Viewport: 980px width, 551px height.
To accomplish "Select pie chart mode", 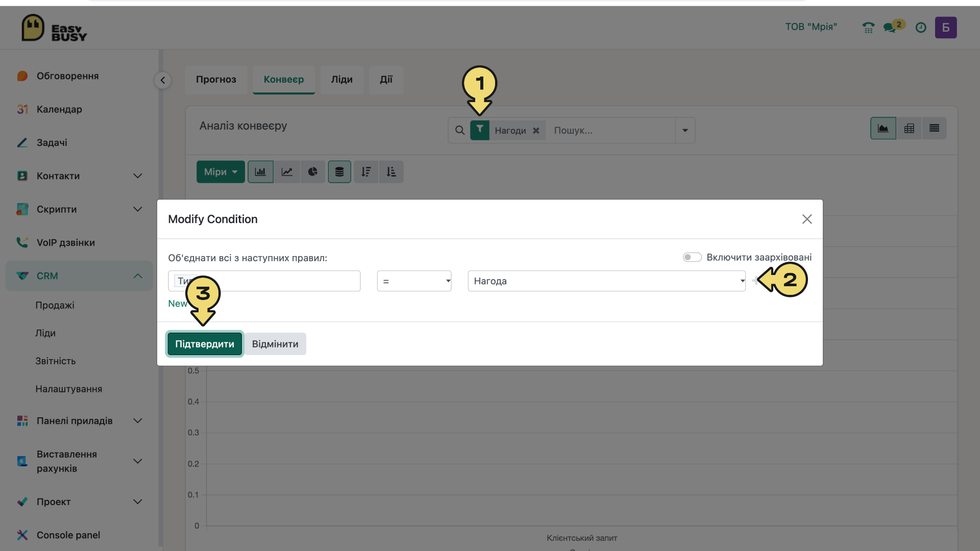I will (x=313, y=172).
